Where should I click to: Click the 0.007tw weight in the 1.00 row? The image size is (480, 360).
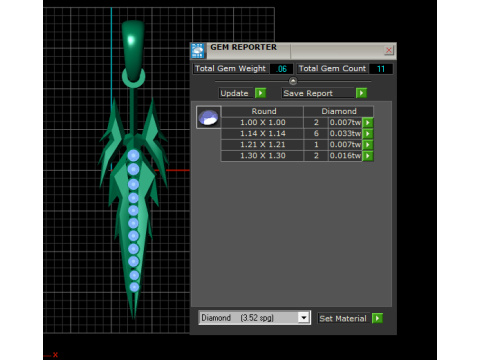(x=345, y=123)
